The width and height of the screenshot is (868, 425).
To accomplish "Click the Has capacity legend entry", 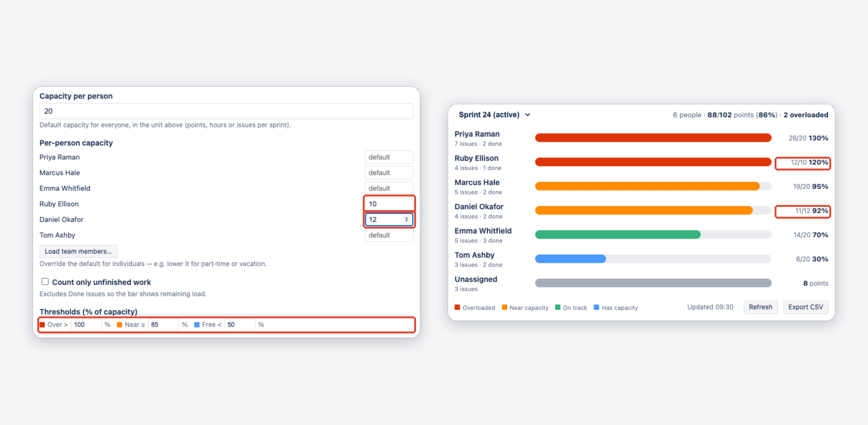I will point(616,307).
